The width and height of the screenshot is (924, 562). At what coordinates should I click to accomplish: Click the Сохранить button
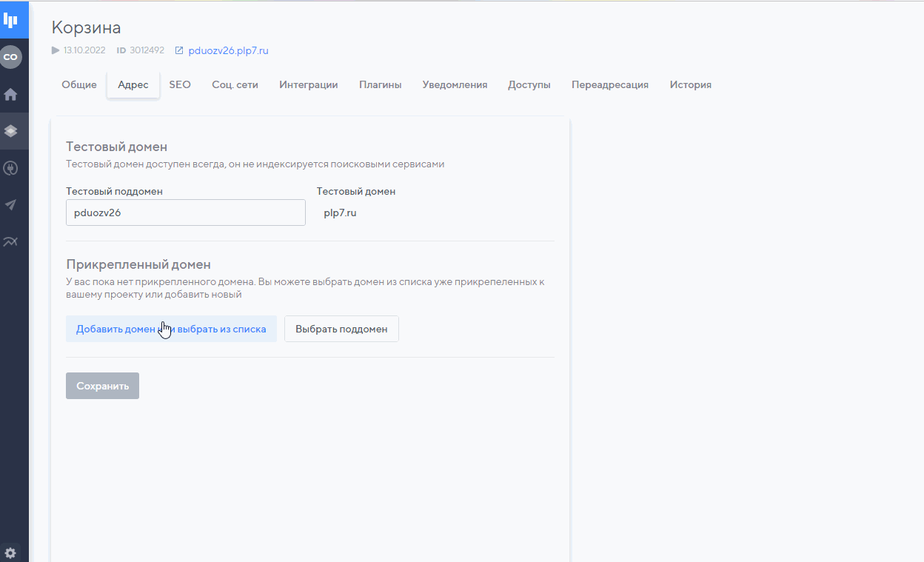click(102, 386)
